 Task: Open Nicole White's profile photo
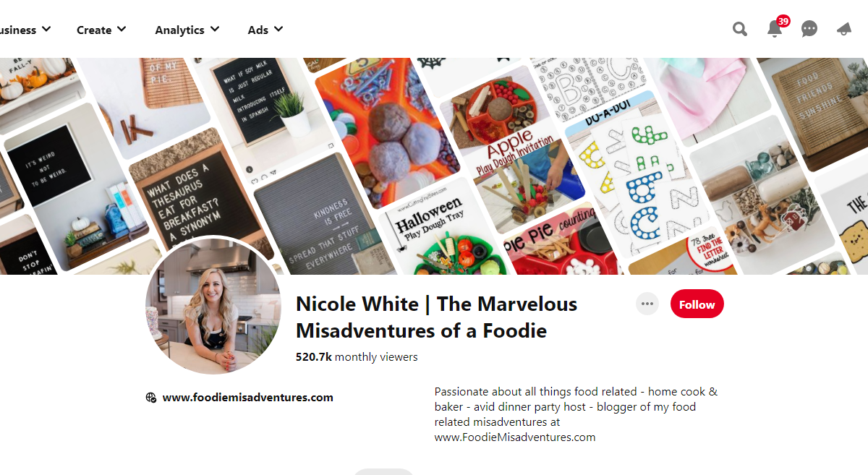coord(215,304)
